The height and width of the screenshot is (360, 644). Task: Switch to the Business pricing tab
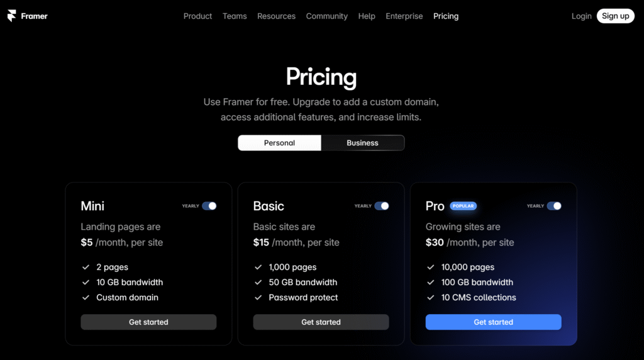pos(363,143)
